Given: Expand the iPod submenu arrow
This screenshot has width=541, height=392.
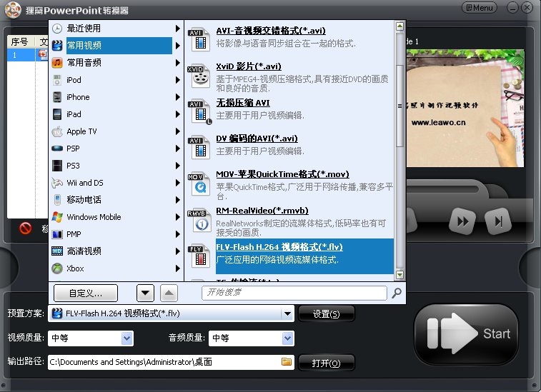Looking at the screenshot, I should pos(178,80).
